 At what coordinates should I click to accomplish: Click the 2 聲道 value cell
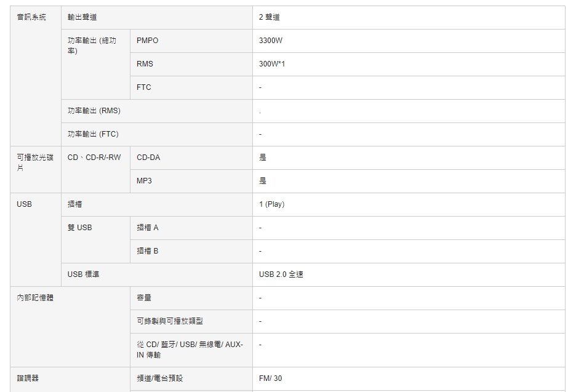click(270, 17)
